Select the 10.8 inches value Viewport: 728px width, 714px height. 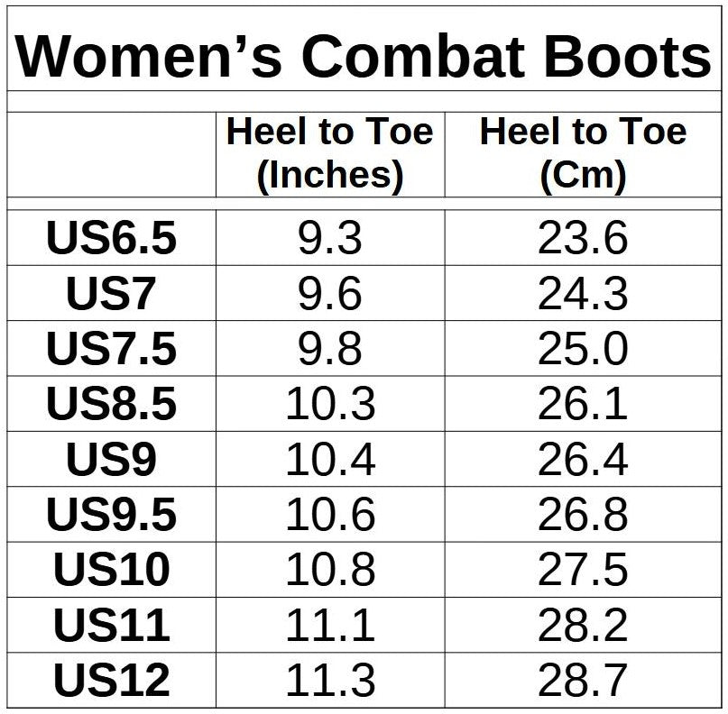[329, 570]
